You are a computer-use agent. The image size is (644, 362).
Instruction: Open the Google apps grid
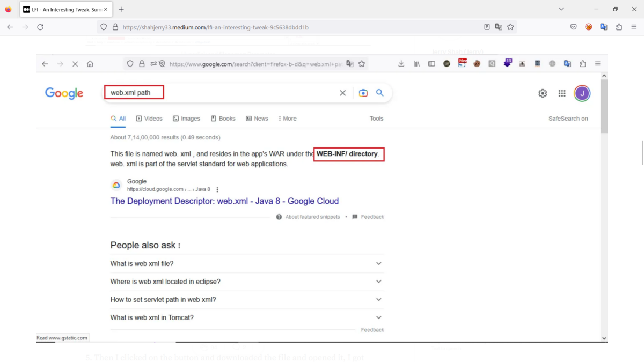point(562,93)
